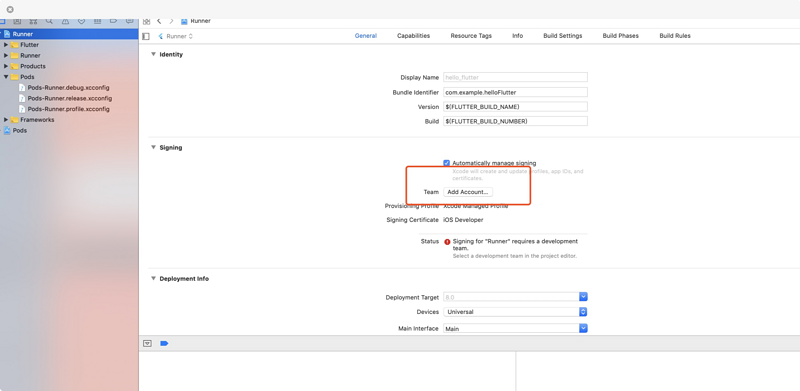Open the Source Control navigator icon

pos(17,21)
